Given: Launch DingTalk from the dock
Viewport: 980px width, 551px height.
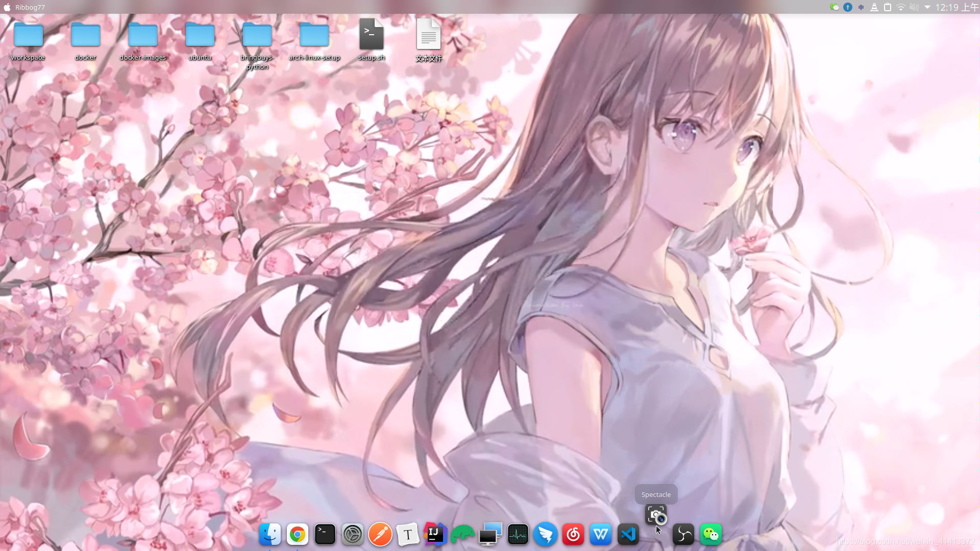Looking at the screenshot, I should [x=545, y=534].
